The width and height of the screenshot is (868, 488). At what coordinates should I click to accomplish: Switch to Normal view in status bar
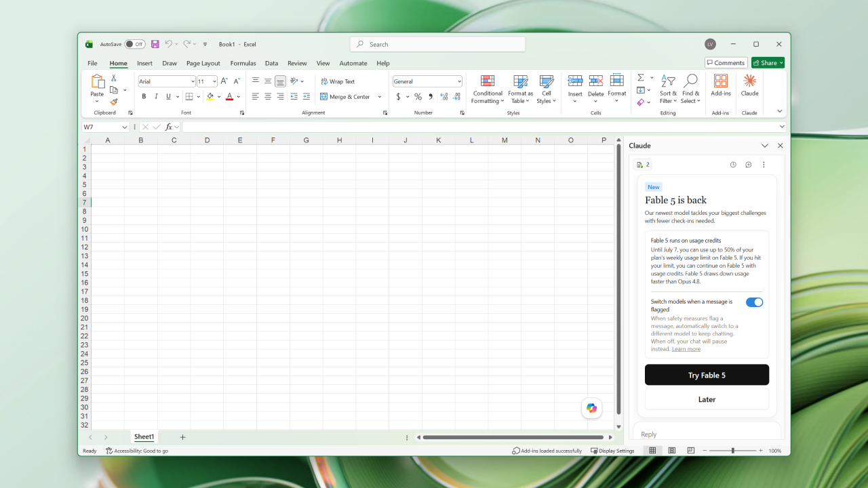tap(652, 451)
